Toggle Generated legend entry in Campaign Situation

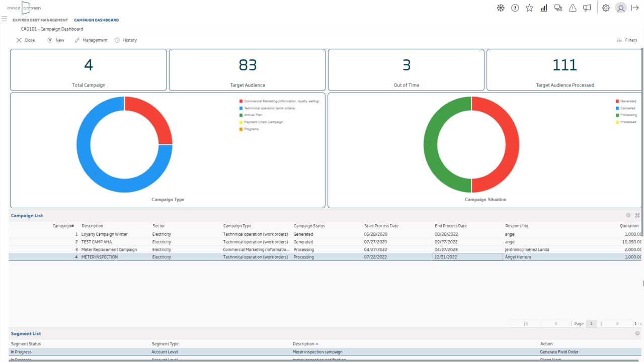pos(625,101)
